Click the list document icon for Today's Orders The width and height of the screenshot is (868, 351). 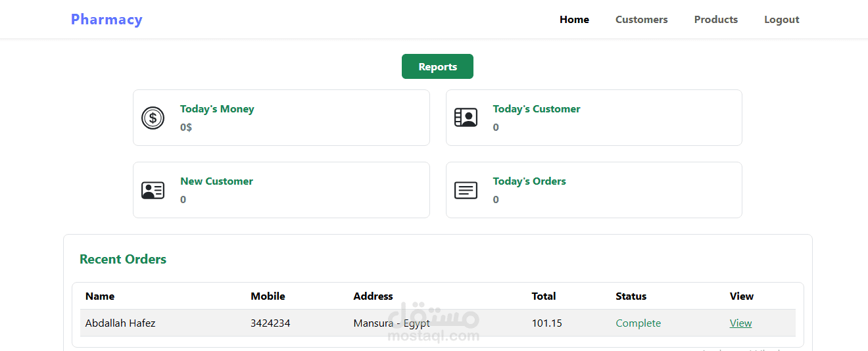(466, 191)
